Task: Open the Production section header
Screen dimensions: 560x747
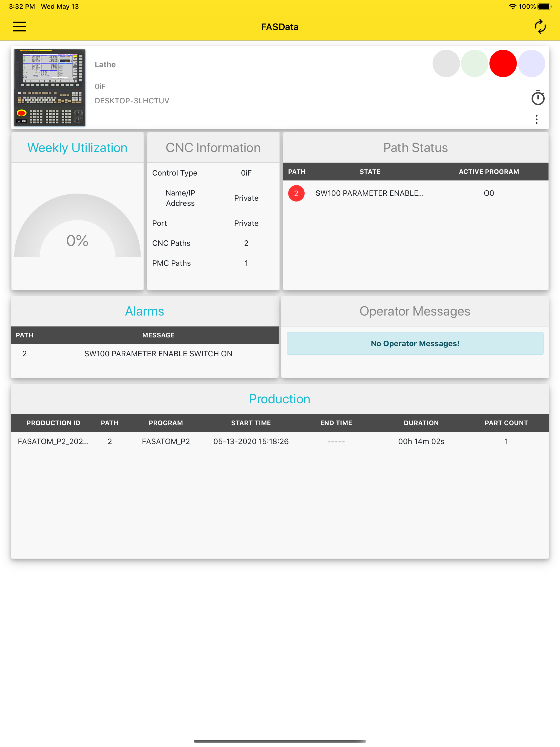Action: (280, 399)
